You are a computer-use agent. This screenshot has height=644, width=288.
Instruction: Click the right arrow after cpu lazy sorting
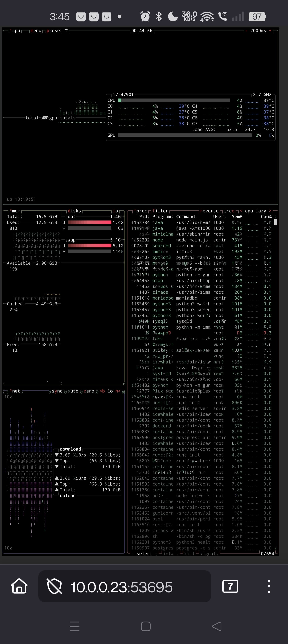270,211
